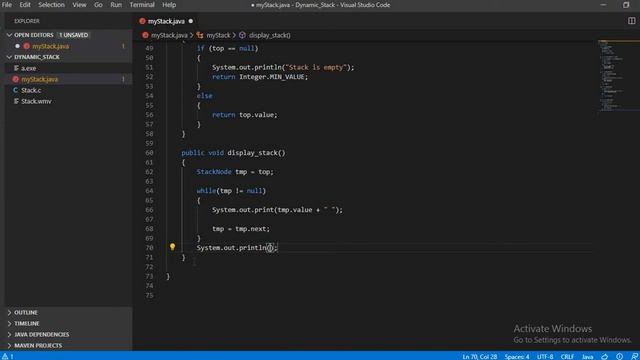Click UTF-8 encoding selector
Screen dimensions: 640x360
click(545, 356)
